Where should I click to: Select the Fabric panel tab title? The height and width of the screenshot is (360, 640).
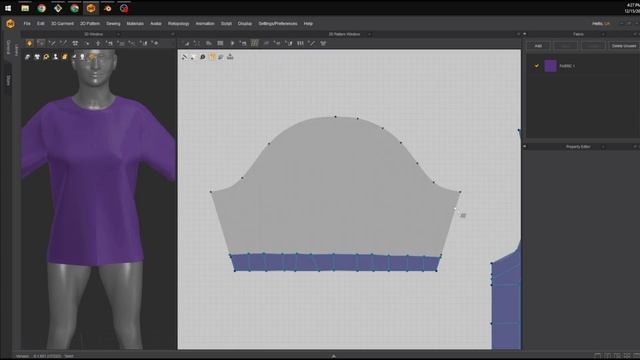click(578, 34)
